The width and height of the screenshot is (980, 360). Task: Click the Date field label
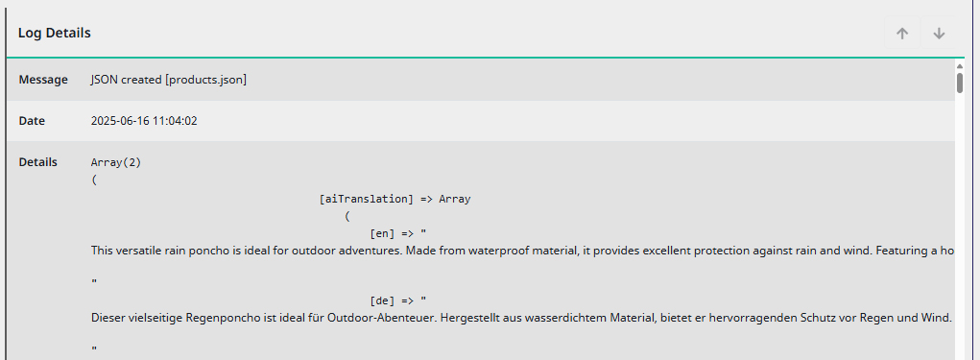coord(32,121)
